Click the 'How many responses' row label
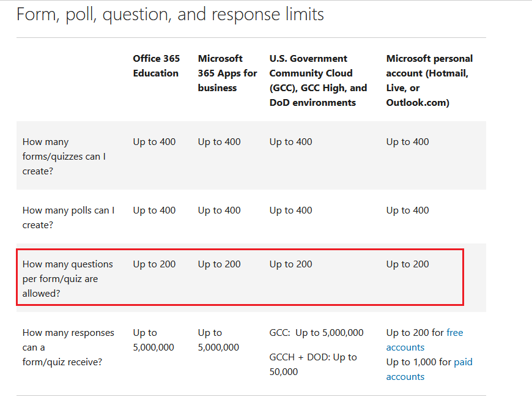532x405 pixels. point(68,347)
